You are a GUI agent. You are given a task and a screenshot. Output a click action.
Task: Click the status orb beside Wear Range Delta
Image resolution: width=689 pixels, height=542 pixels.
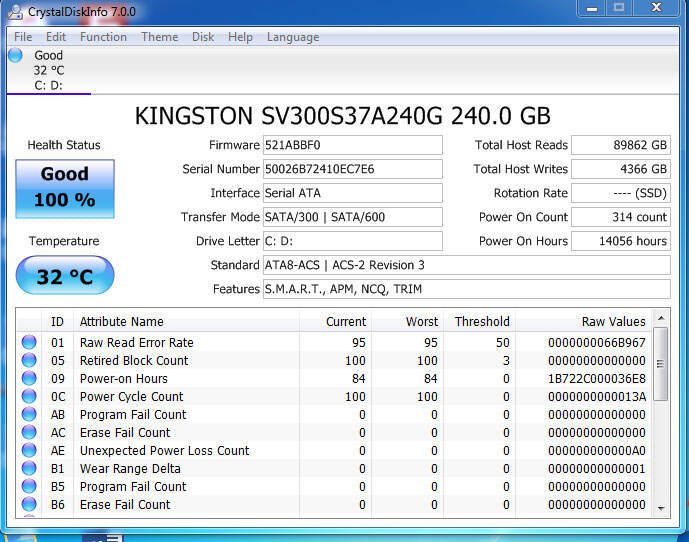(29, 469)
